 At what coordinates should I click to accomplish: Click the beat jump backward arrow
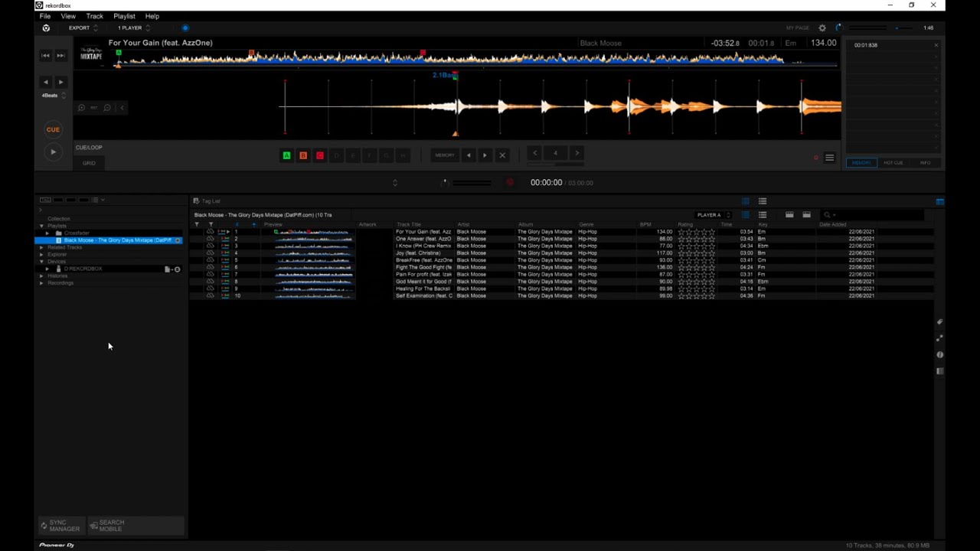(45, 82)
